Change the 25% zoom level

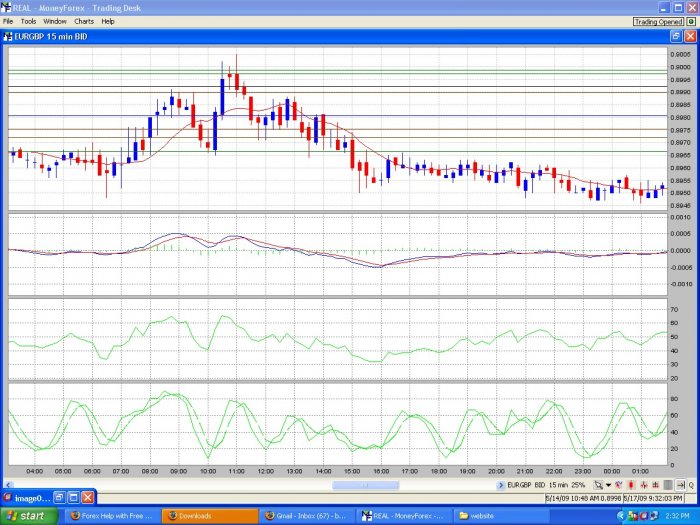point(578,485)
